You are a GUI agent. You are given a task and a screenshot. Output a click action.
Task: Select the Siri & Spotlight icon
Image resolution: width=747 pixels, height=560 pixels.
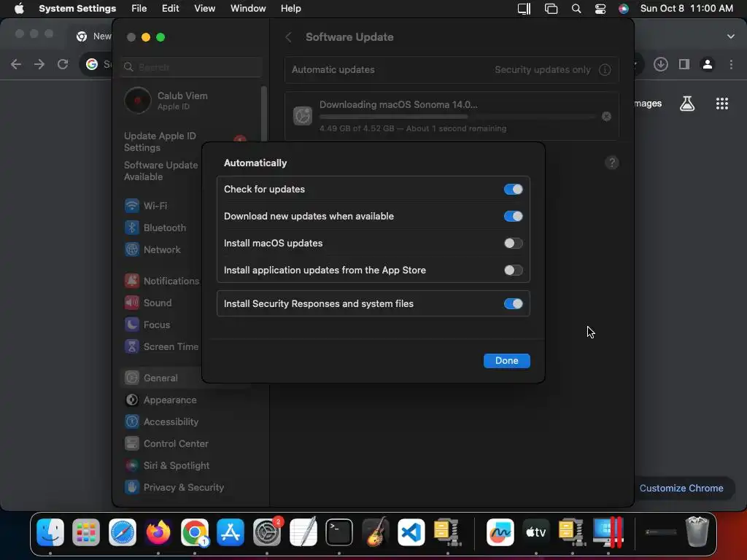point(132,466)
